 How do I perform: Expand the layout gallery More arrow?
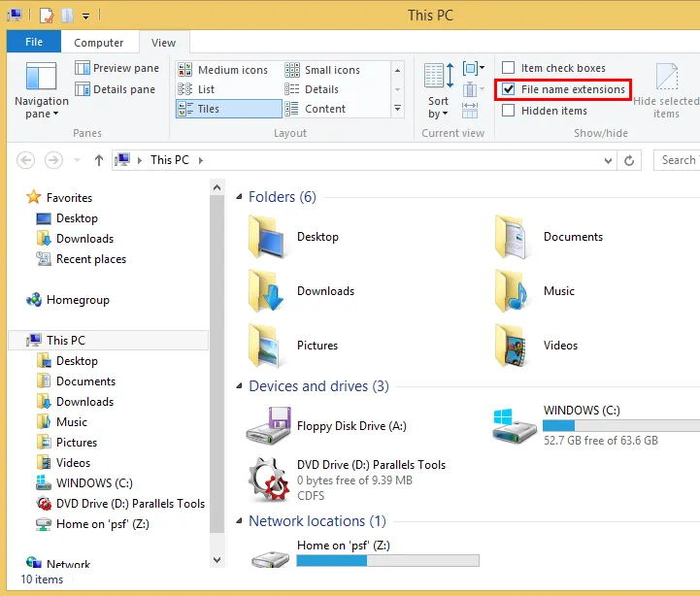[x=397, y=109]
